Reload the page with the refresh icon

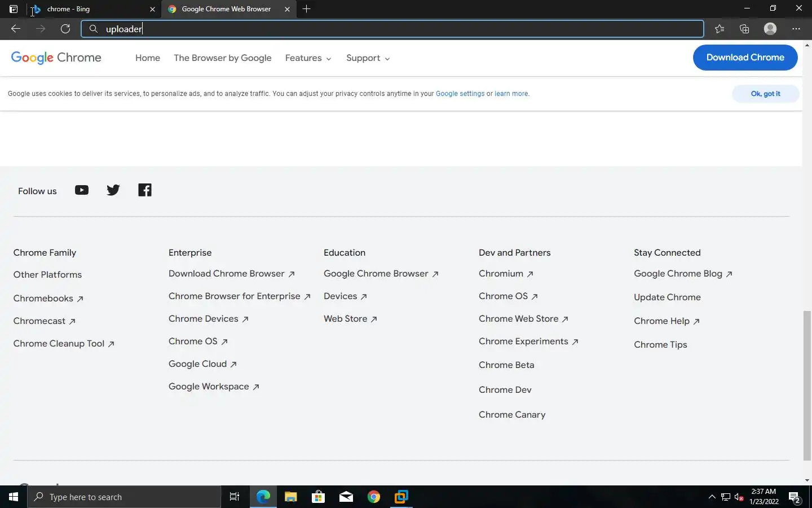pyautogui.click(x=65, y=29)
